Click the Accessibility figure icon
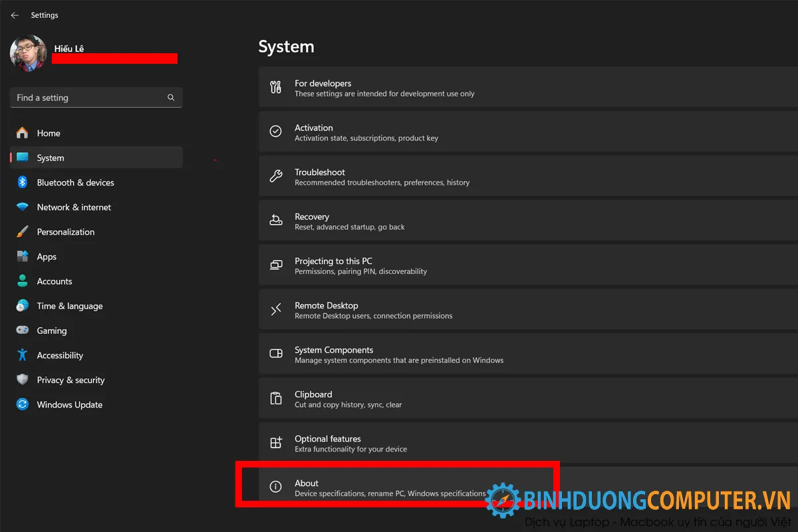 (x=23, y=355)
